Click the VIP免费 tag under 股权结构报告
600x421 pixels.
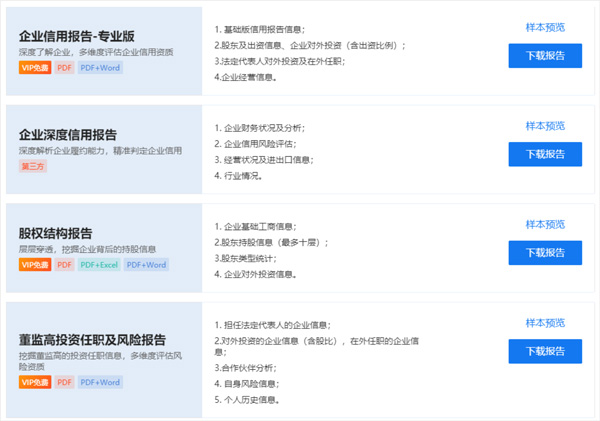point(34,264)
